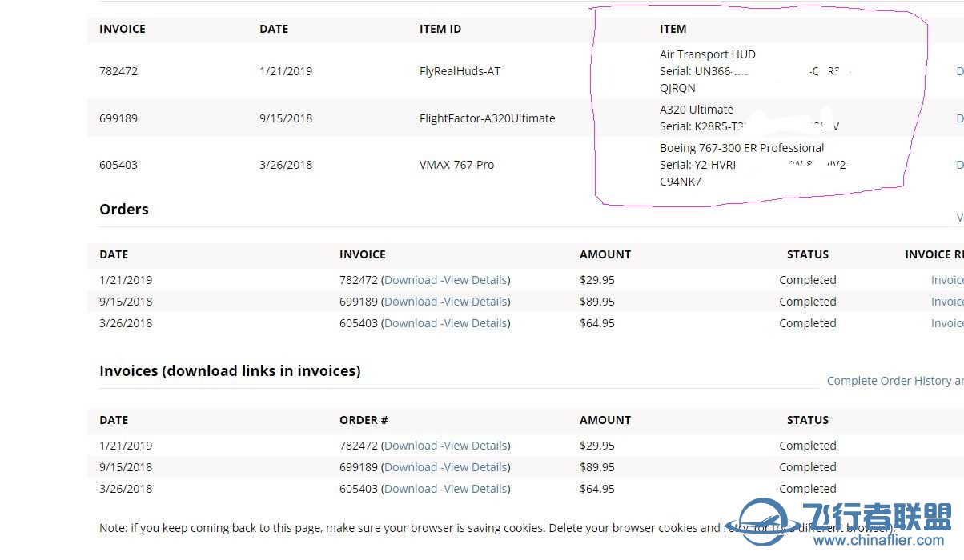Click the Invoice link in the 3/26/2018 order row

(x=947, y=323)
